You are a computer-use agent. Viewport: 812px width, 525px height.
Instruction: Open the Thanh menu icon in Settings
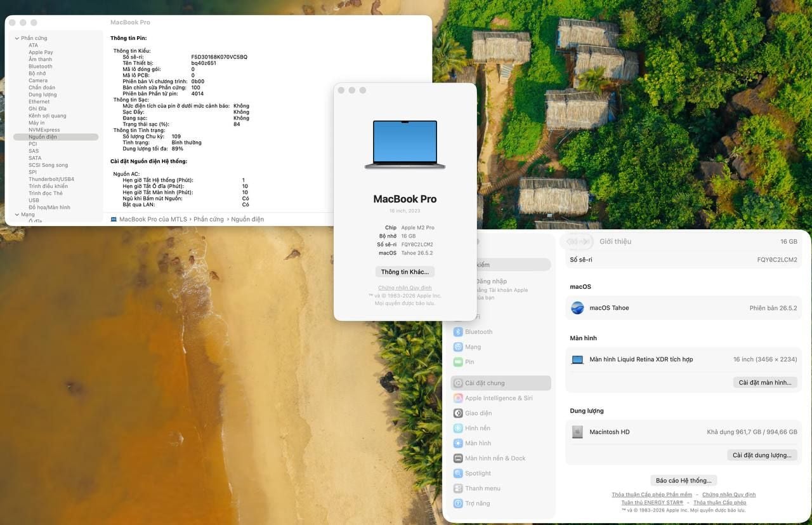click(x=458, y=489)
